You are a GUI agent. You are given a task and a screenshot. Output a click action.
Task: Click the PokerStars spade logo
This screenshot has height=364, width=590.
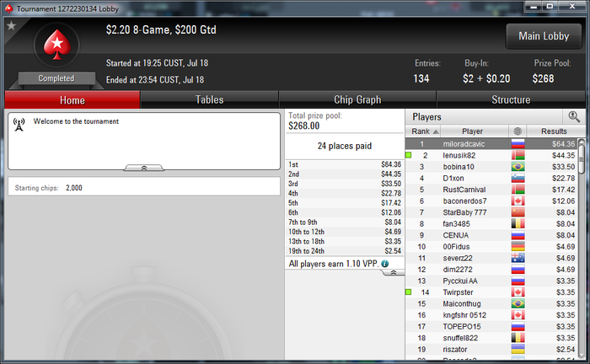[56, 45]
